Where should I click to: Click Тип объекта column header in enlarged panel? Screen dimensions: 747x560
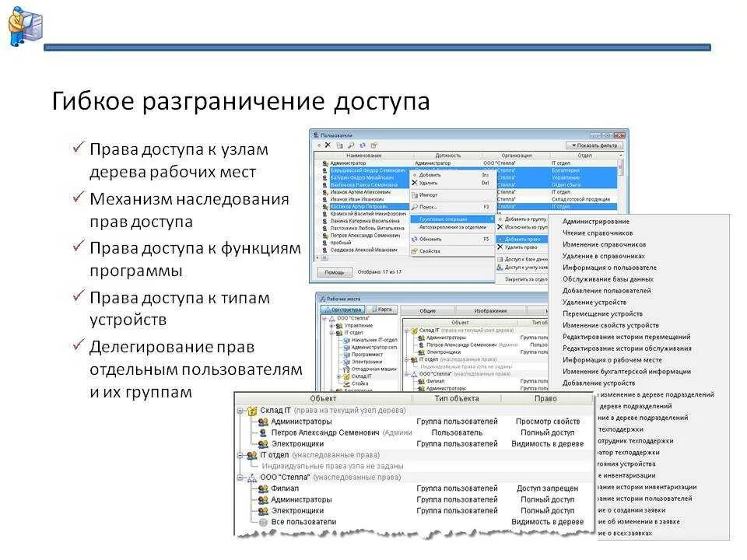click(x=457, y=398)
